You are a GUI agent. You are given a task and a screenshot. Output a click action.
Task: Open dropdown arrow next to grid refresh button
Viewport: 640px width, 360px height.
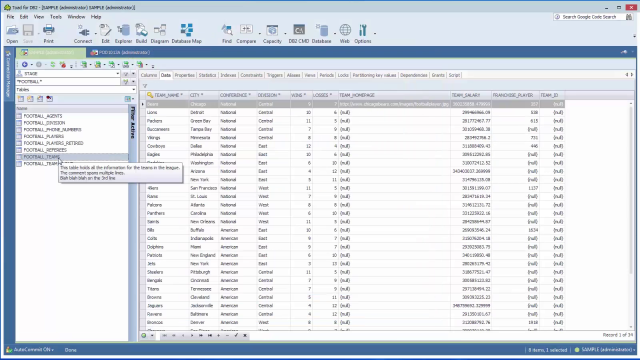(152, 336)
